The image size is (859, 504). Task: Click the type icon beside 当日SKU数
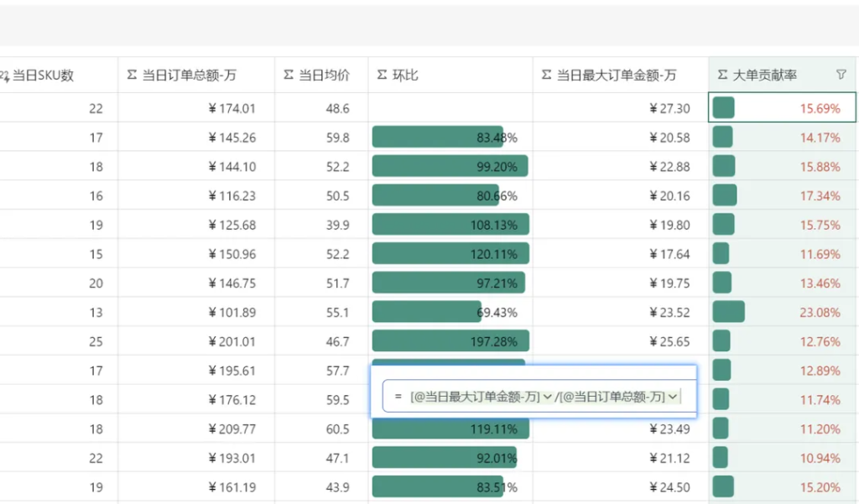click(5, 75)
